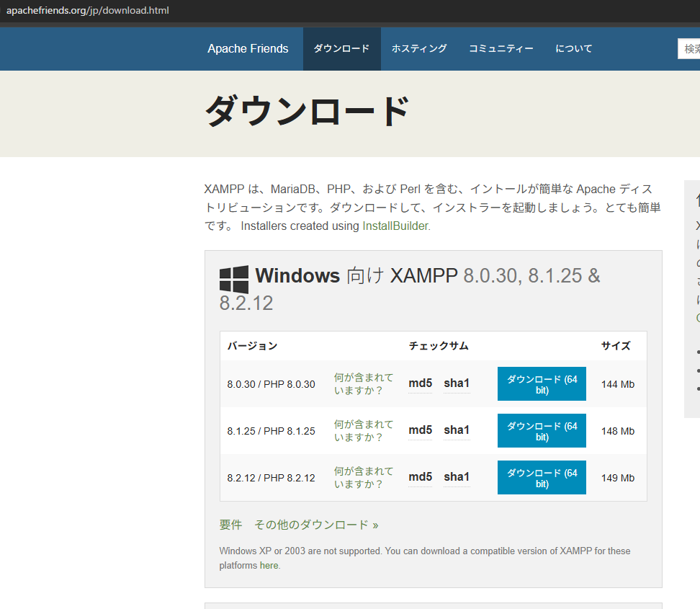Show sha1 checksum for version 8.2.12

457,477
